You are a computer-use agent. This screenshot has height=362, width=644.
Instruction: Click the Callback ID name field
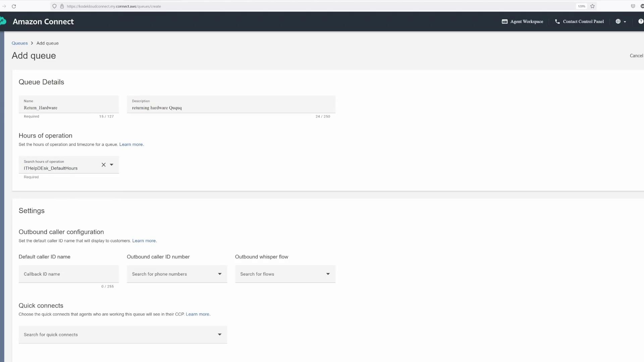(x=68, y=274)
